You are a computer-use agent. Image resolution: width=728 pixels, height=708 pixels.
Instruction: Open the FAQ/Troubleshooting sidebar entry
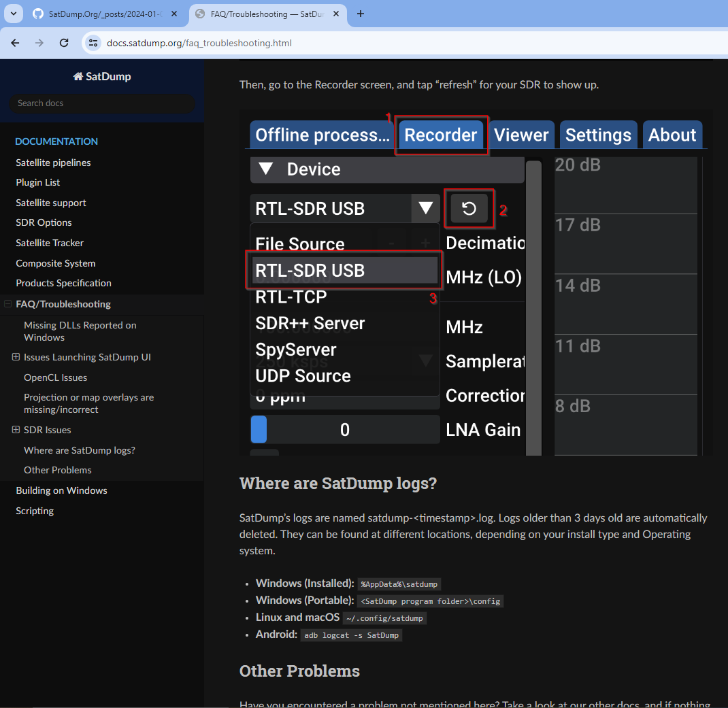coord(63,304)
